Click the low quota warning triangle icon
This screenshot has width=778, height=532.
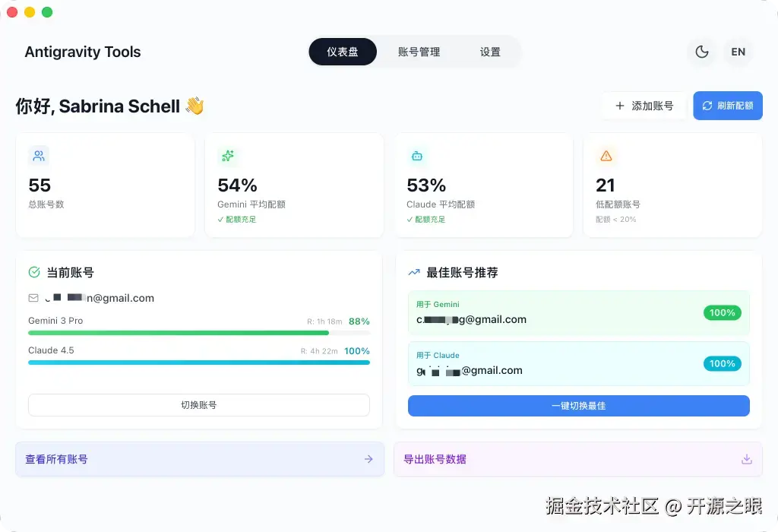(x=606, y=156)
